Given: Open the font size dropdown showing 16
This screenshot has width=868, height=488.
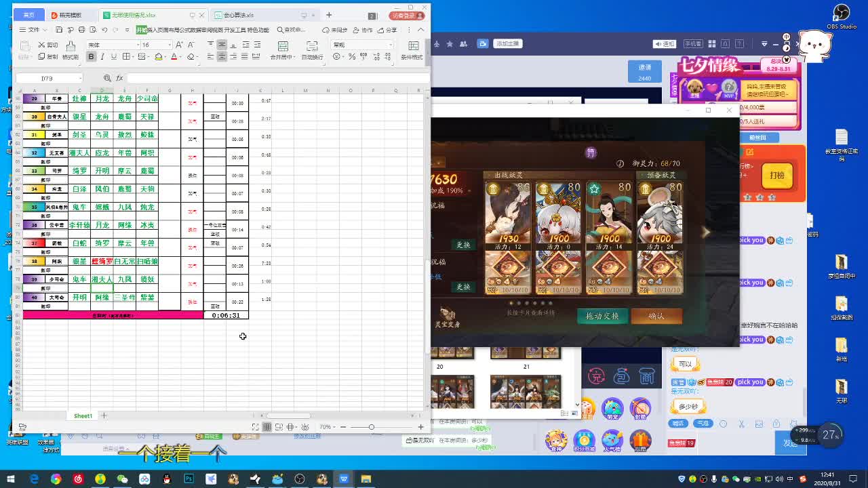Looking at the screenshot, I should click(170, 45).
